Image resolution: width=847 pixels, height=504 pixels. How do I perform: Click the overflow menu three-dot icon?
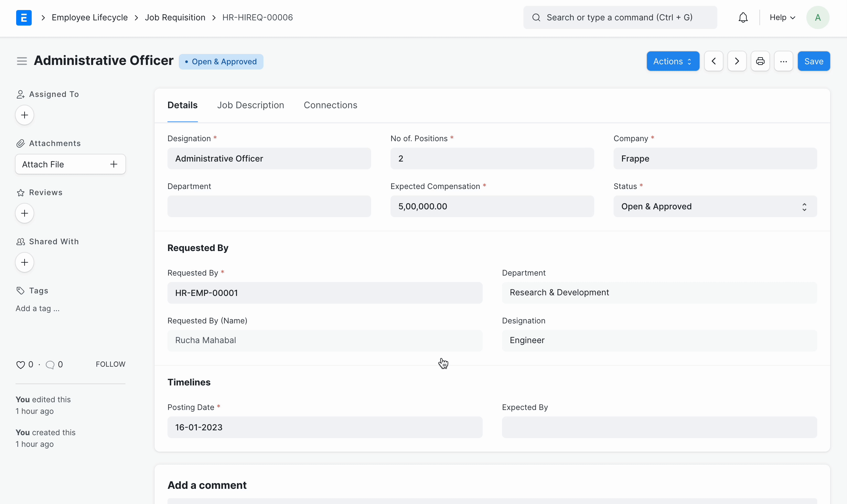coord(784,61)
